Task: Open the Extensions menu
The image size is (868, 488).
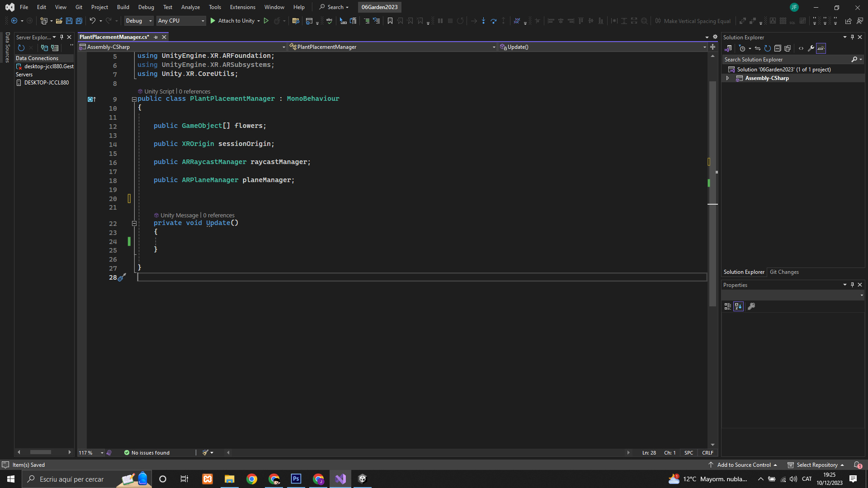Action: pyautogui.click(x=242, y=7)
